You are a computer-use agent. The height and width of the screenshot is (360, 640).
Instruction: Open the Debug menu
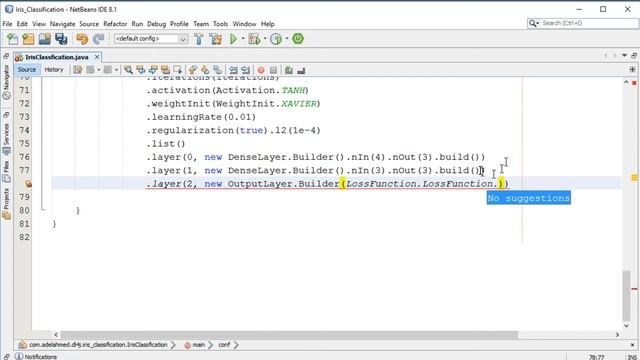pos(156,24)
